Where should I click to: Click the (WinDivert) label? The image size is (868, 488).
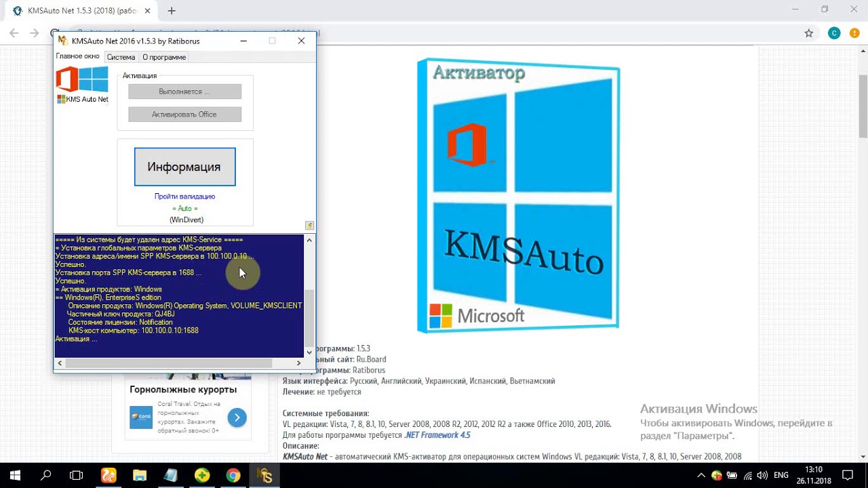(x=186, y=220)
